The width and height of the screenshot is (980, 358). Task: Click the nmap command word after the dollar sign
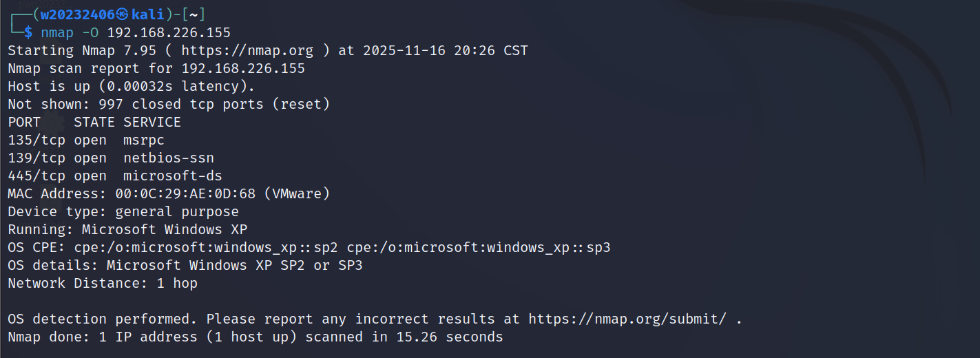[x=57, y=32]
